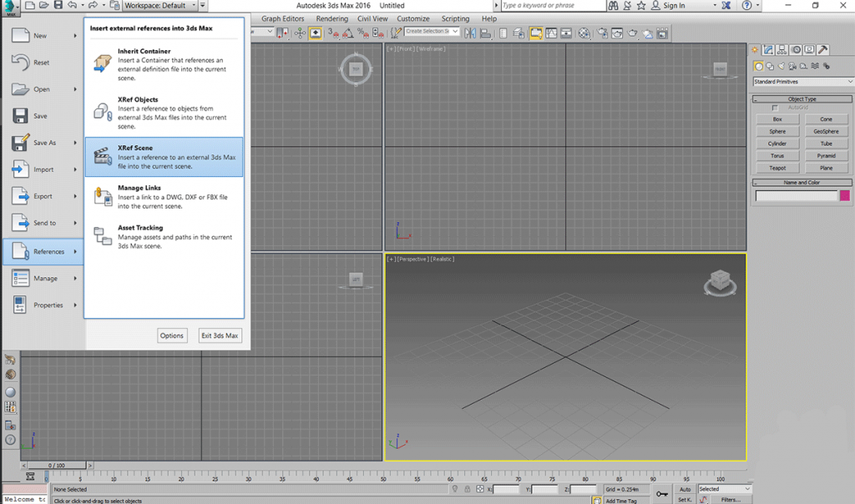
Task: Select the Systems category icon
Action: pos(826,66)
